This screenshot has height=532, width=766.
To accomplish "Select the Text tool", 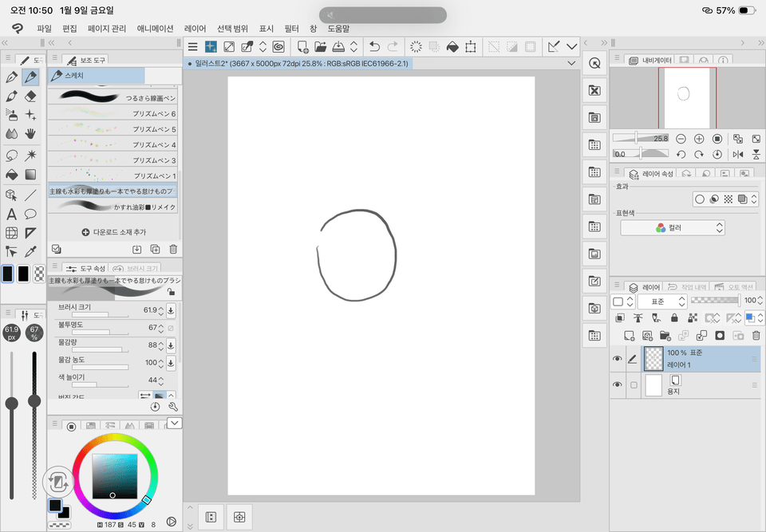I will pyautogui.click(x=11, y=214).
